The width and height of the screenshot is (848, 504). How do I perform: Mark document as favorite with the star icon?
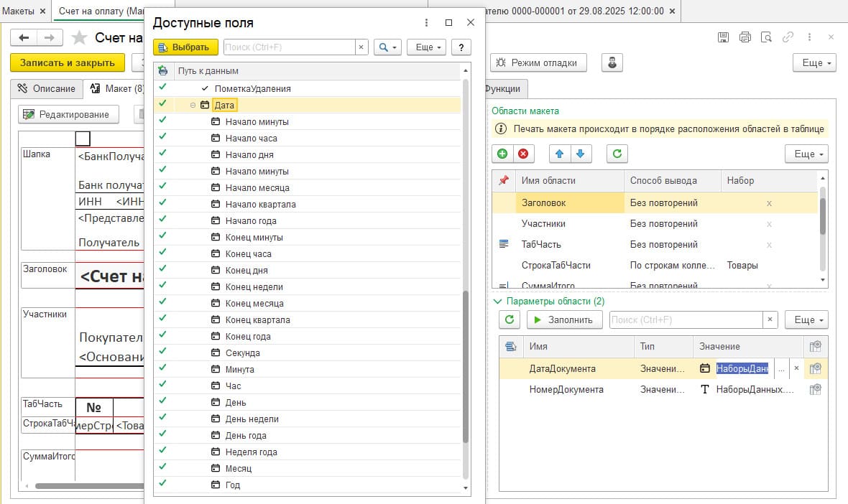80,38
